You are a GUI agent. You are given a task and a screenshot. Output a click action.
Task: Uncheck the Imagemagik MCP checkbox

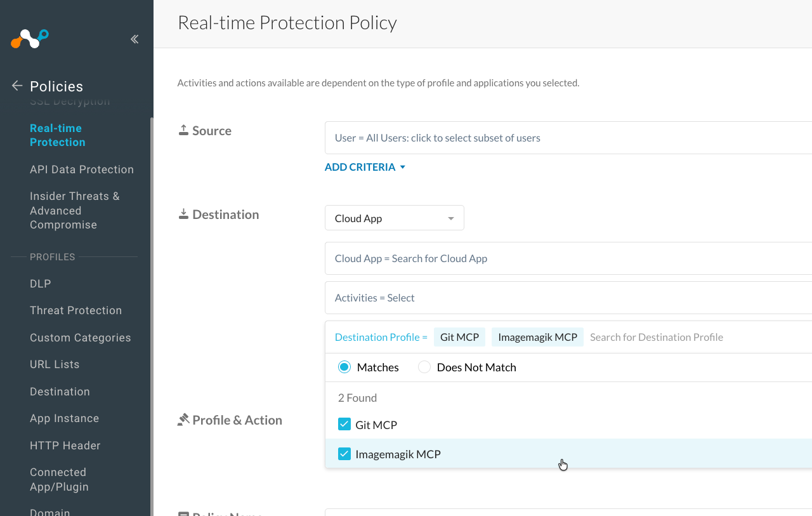344,454
